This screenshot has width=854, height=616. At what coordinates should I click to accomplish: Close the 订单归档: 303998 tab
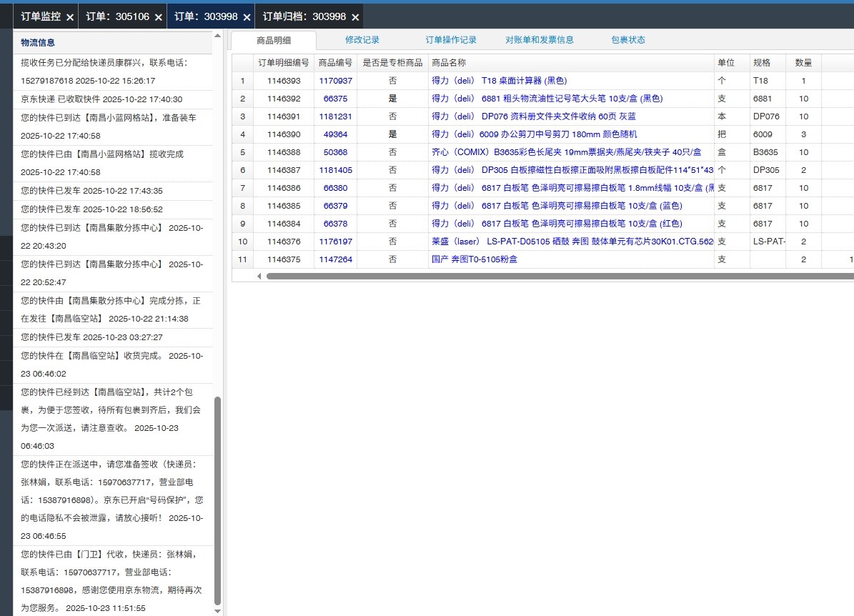point(355,16)
